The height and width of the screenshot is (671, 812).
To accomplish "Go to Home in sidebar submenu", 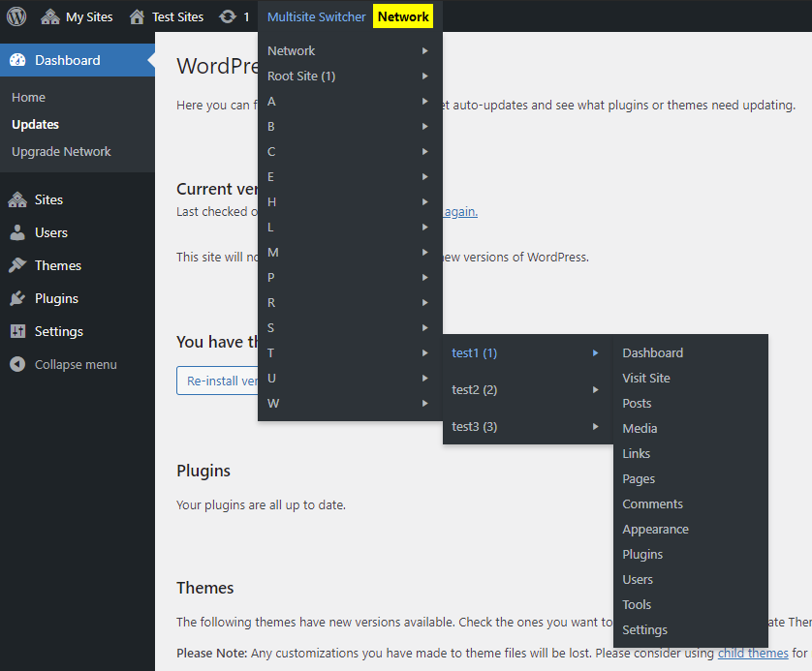I will 28,97.
